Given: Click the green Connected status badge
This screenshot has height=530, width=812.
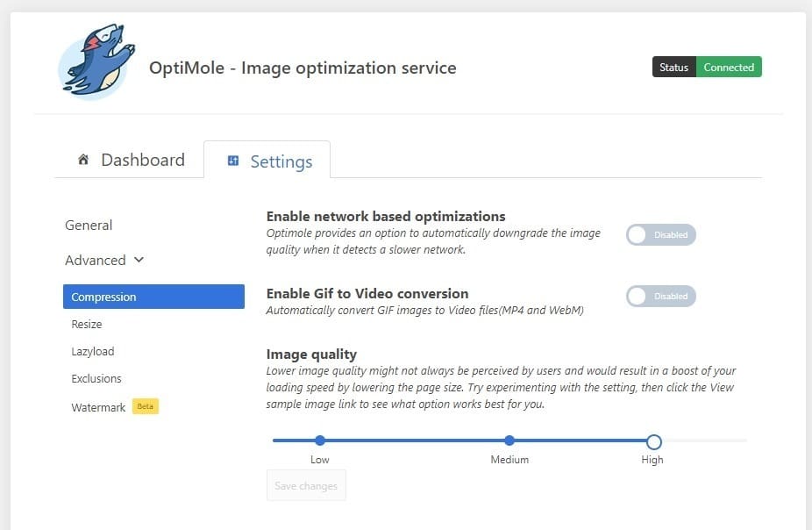Looking at the screenshot, I should pos(729,67).
